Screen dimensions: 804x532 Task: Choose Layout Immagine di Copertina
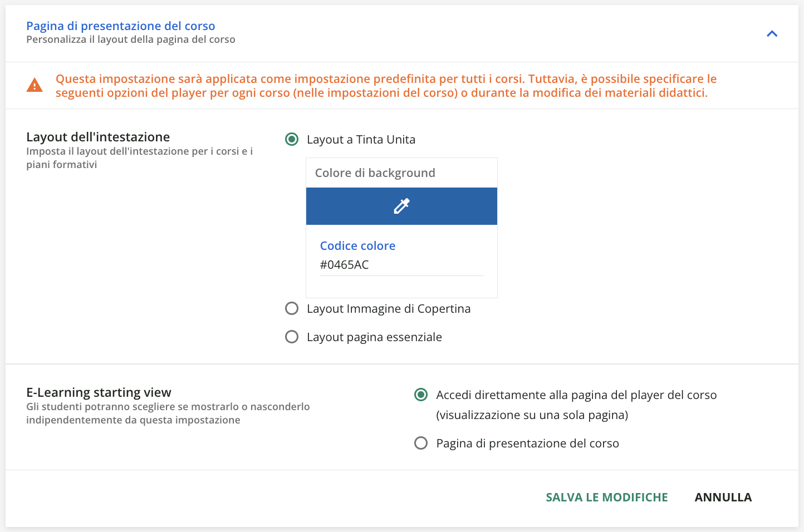tap(292, 308)
